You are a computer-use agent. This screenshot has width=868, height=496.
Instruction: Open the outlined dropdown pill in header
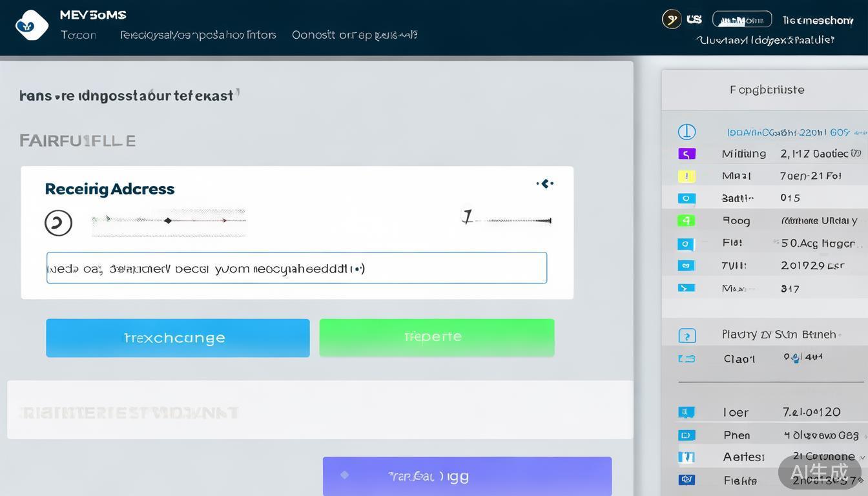click(741, 19)
